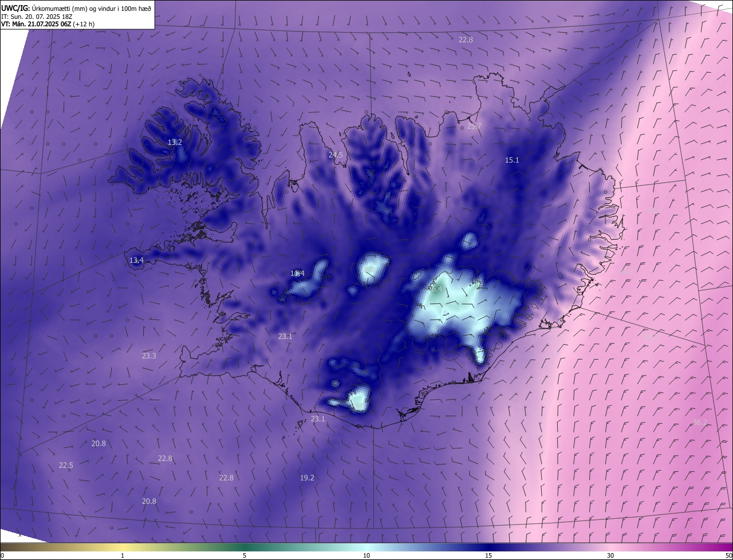Image resolution: width=733 pixels, height=560 pixels.
Task: Click the VT: Mán. 21.07.2025 06Z valid time
Action: click(x=48, y=24)
